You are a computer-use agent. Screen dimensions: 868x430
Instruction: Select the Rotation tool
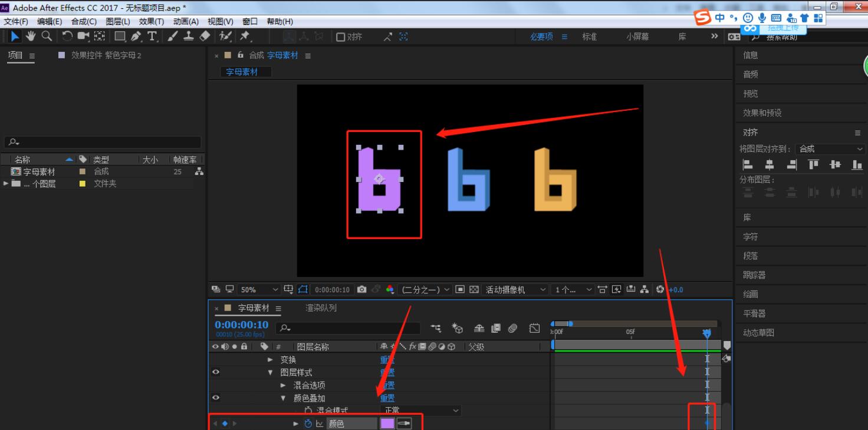click(67, 37)
